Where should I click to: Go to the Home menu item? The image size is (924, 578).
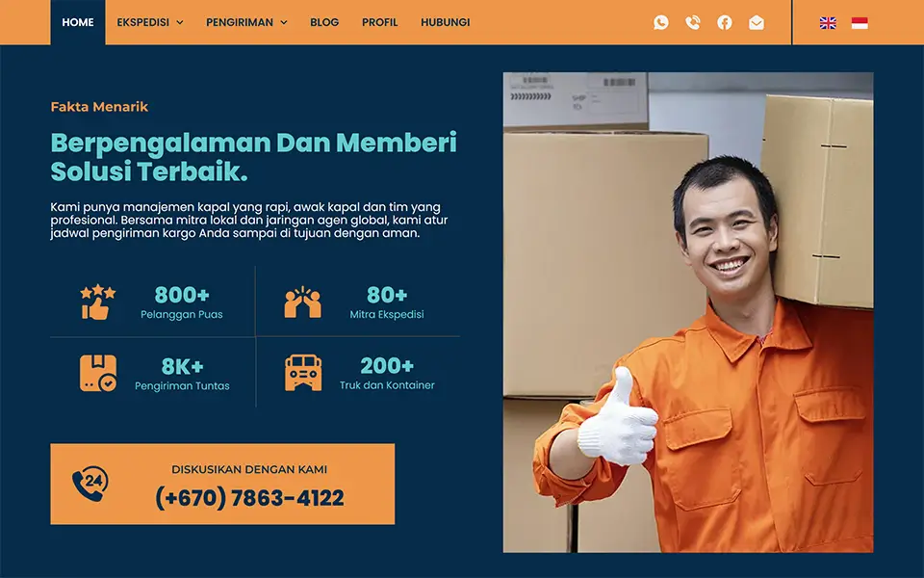click(x=78, y=22)
